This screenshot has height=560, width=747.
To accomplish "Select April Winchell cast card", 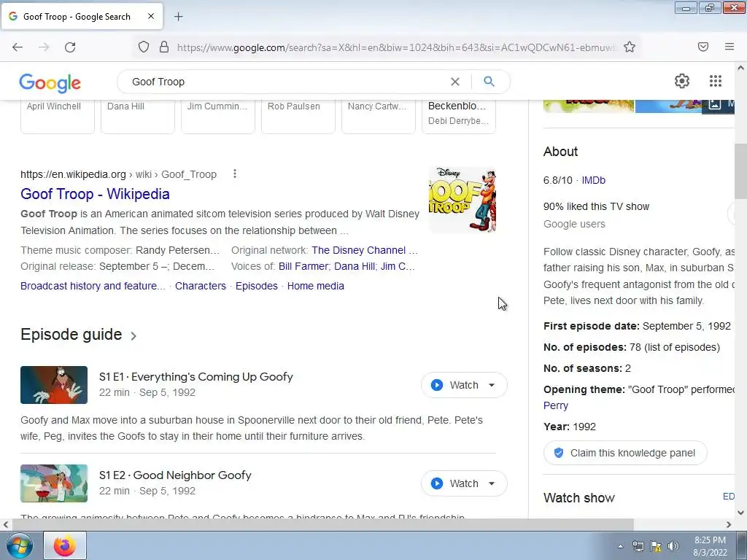I will coord(57,117).
